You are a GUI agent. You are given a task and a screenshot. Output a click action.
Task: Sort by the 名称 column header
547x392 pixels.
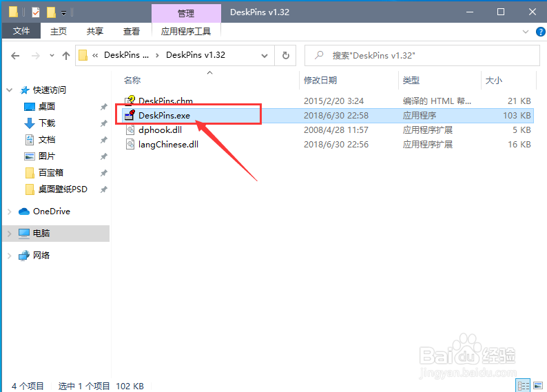(x=132, y=80)
